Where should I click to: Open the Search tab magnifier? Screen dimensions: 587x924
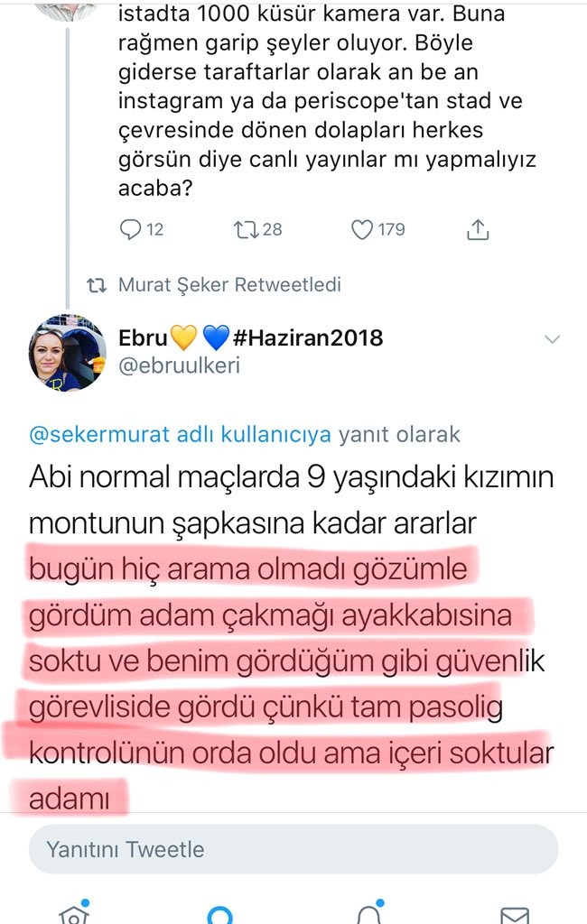220,913
